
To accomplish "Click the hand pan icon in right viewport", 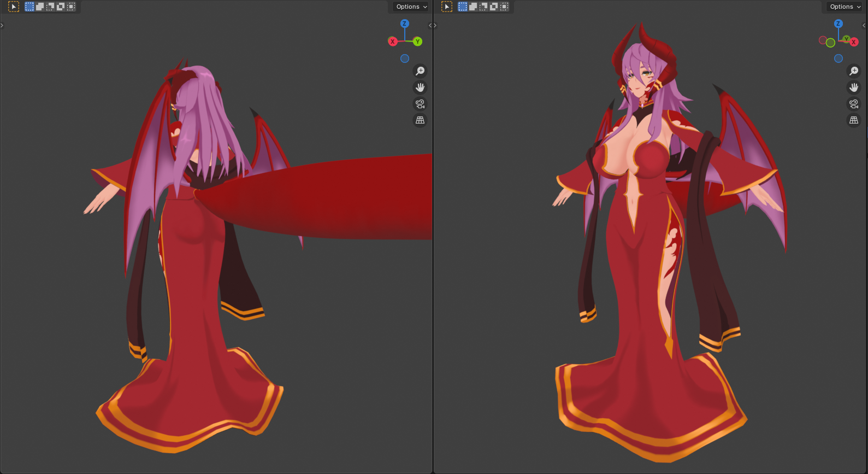I will point(854,87).
